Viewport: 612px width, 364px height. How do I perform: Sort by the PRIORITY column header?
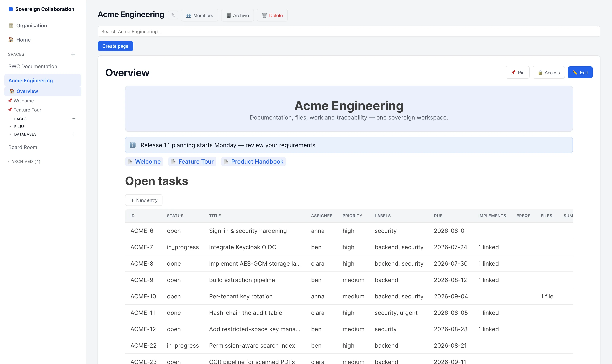(352, 216)
